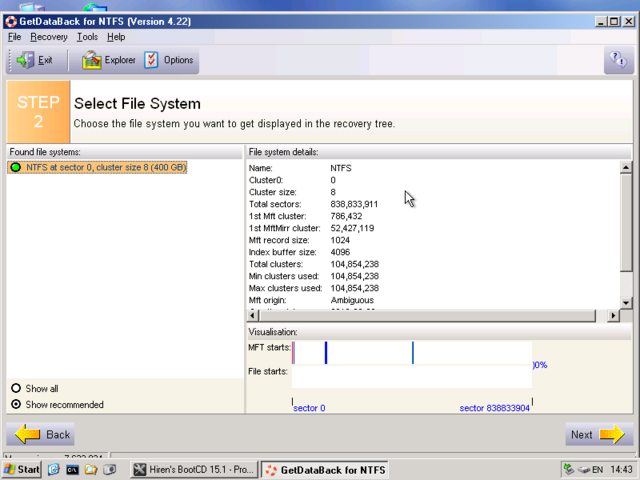
Task: Click the Cluster size value 8
Action: coord(333,192)
